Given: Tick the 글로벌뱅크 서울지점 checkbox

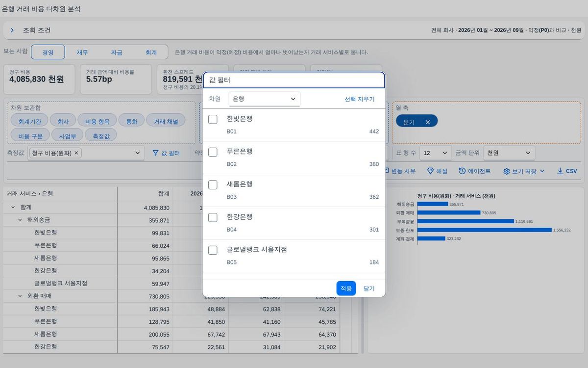Looking at the screenshot, I should pos(213,250).
